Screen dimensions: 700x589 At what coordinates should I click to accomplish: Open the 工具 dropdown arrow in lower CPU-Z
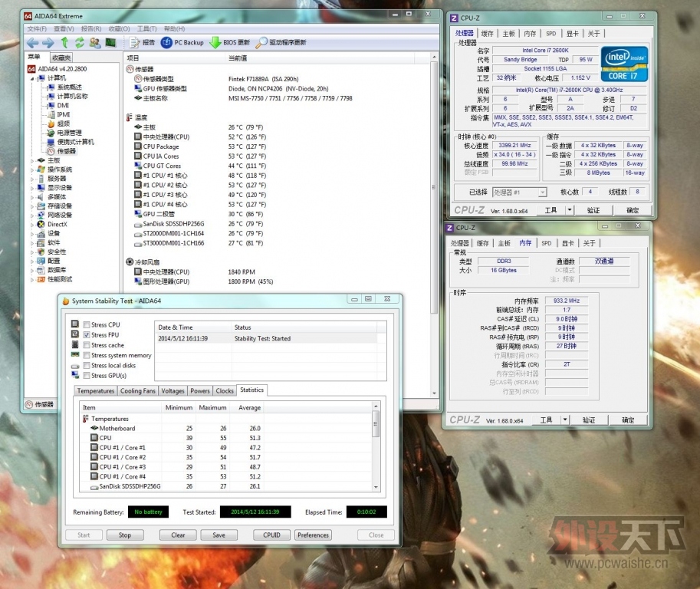[565, 420]
